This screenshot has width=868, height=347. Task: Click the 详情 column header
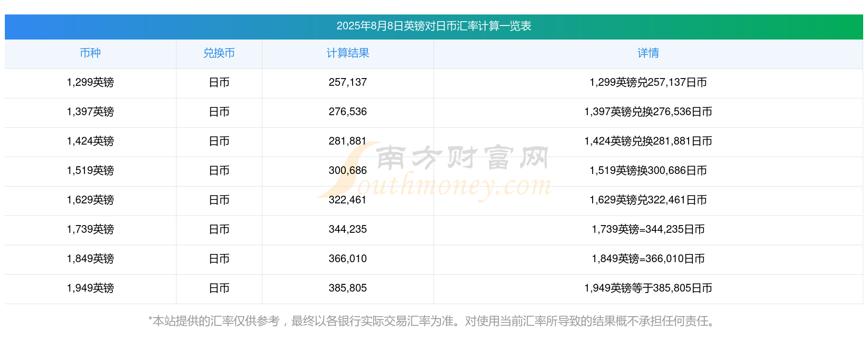click(648, 53)
